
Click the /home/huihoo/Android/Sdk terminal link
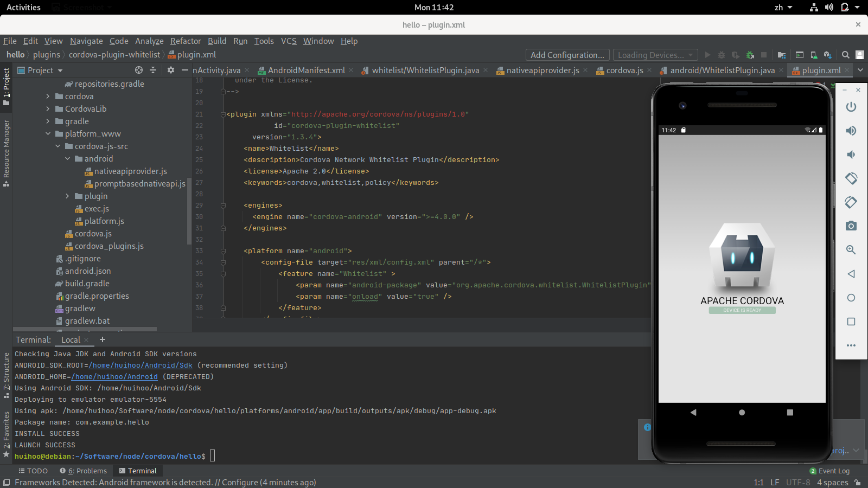click(x=141, y=365)
